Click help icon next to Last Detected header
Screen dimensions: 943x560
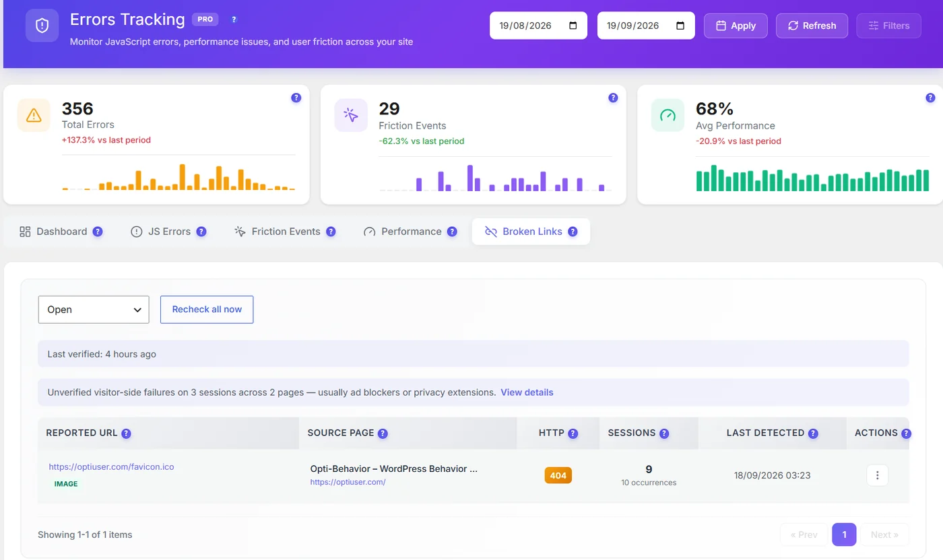(813, 433)
